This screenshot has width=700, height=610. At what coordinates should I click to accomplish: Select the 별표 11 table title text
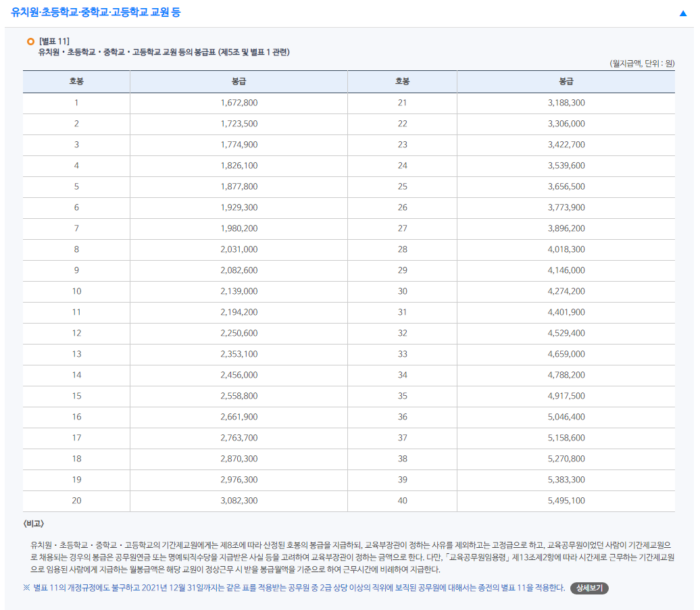click(164, 52)
